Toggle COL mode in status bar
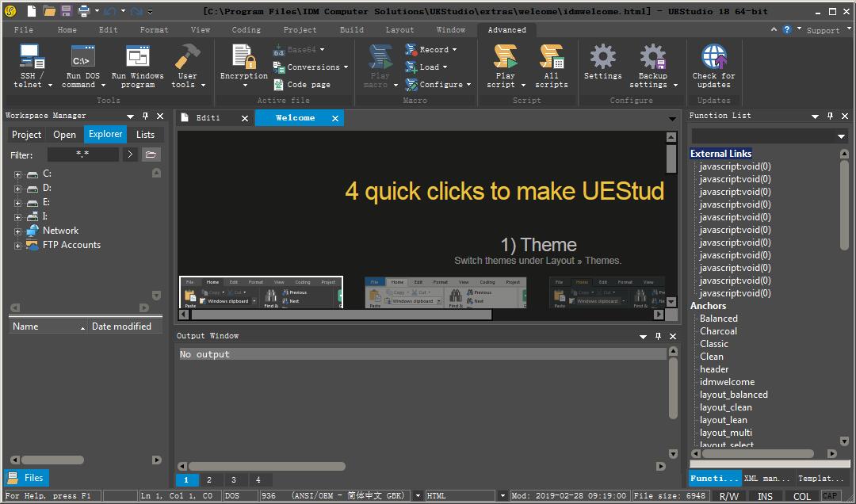This screenshot has width=856, height=504. coord(802,496)
